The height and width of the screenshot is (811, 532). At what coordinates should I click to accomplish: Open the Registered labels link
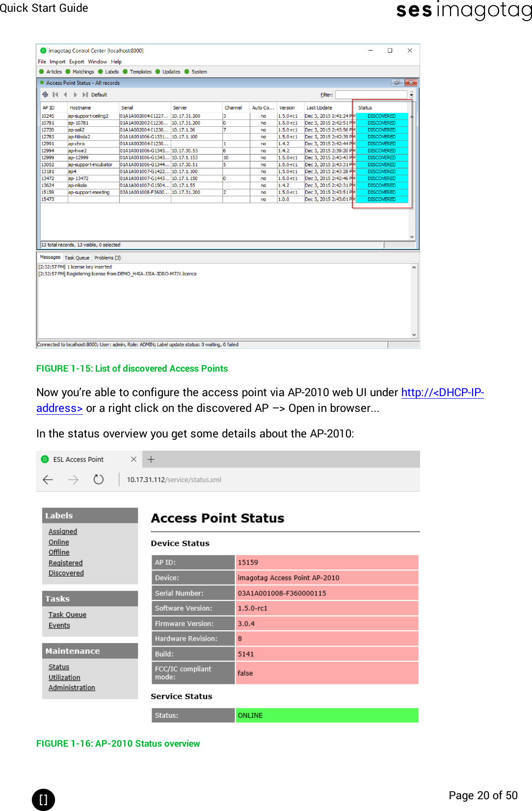click(65, 563)
